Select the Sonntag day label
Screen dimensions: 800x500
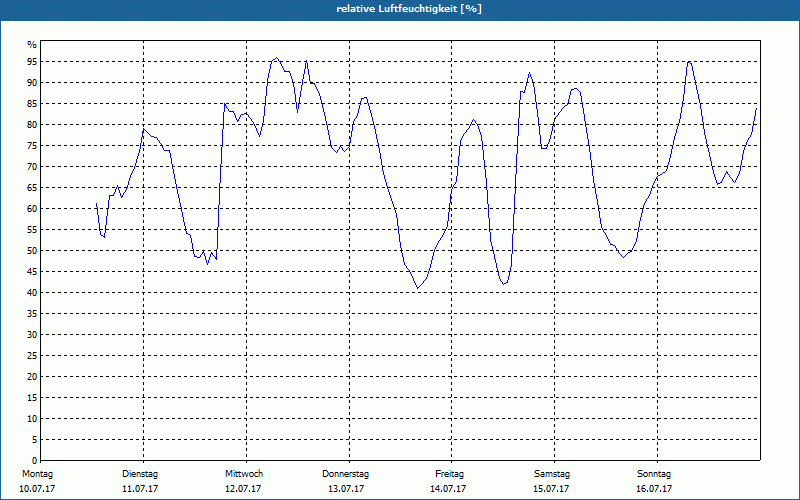(654, 474)
